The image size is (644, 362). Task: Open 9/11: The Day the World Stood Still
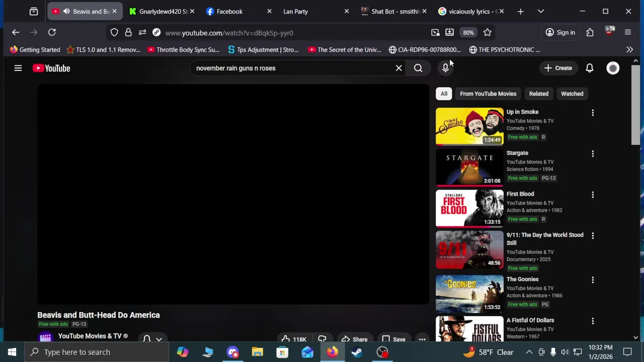pos(545,239)
